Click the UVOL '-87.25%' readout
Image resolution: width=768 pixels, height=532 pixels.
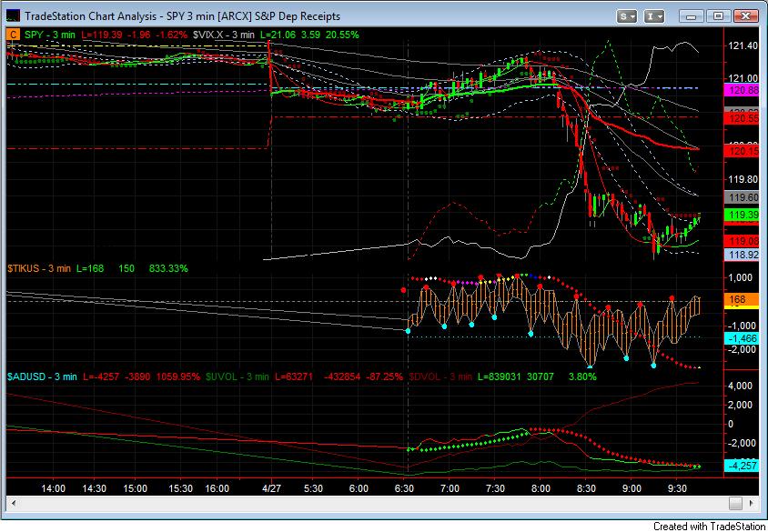(384, 376)
